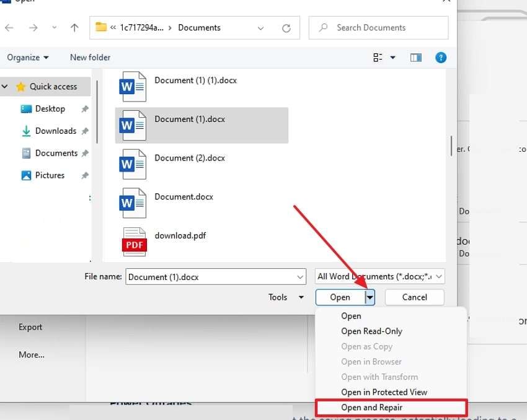Select the Word icon of Document (2).docx
Image resolution: width=527 pixels, height=420 pixels.
tap(133, 164)
